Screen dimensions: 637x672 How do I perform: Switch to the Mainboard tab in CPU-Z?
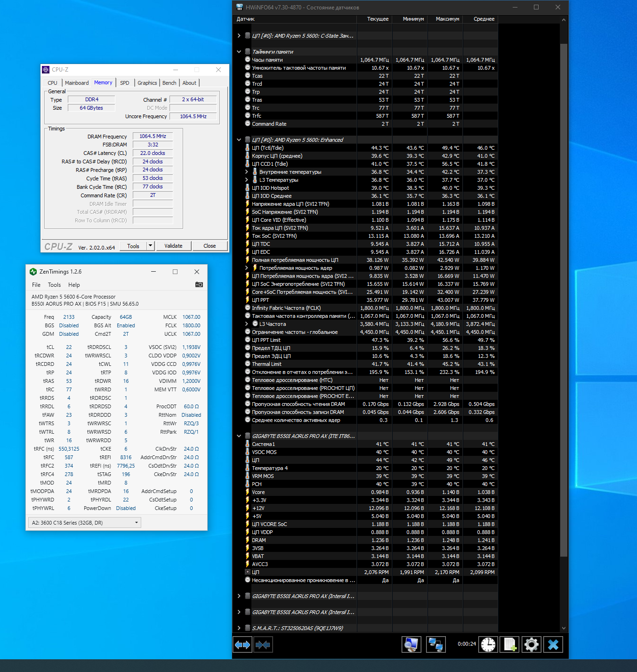pyautogui.click(x=77, y=83)
